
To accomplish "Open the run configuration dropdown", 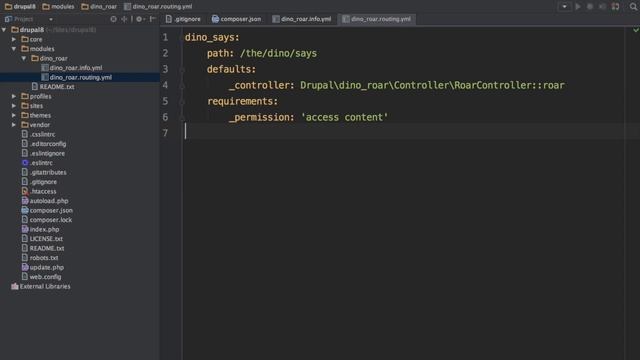I will coord(564,7).
